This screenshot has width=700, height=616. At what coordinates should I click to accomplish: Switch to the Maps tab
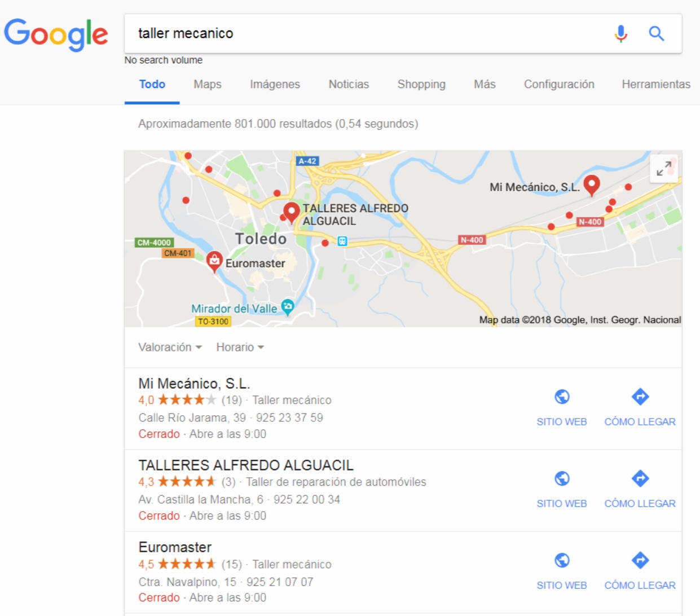point(208,84)
